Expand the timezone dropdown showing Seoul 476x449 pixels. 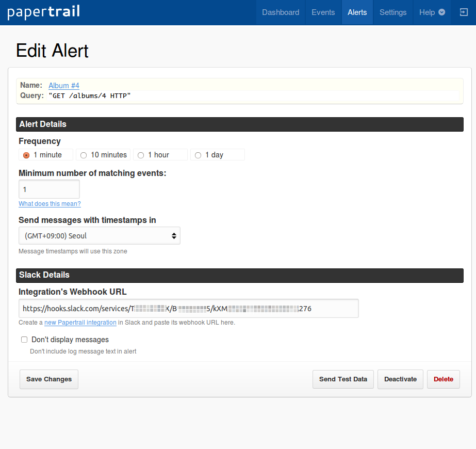[x=100, y=236]
